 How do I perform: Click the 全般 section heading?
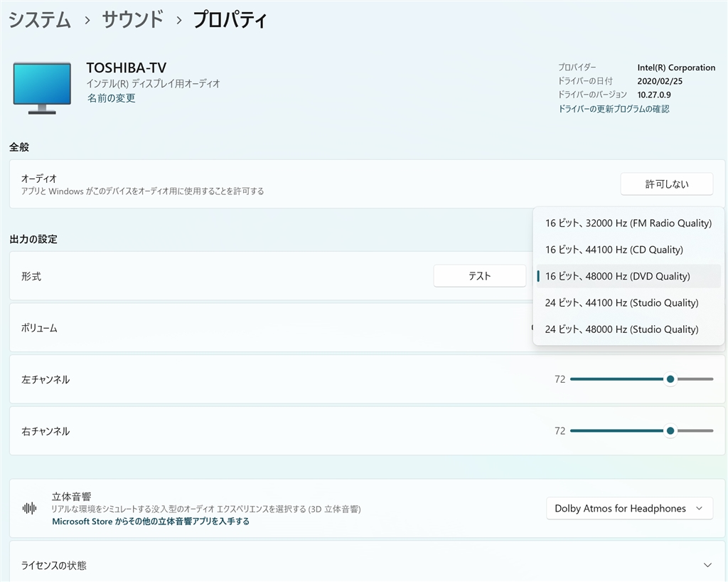[x=19, y=147]
